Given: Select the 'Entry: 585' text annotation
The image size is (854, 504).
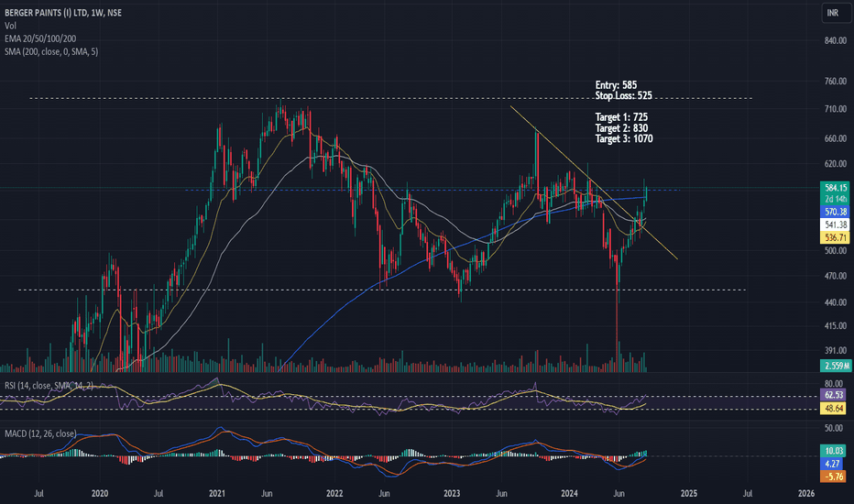Looking at the screenshot, I should click(x=616, y=85).
